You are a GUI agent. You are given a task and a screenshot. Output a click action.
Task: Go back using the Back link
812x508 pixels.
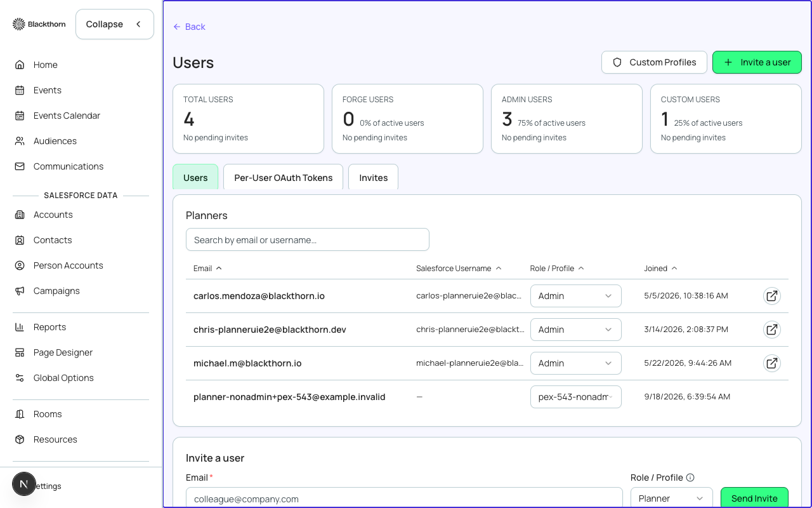tap(189, 27)
